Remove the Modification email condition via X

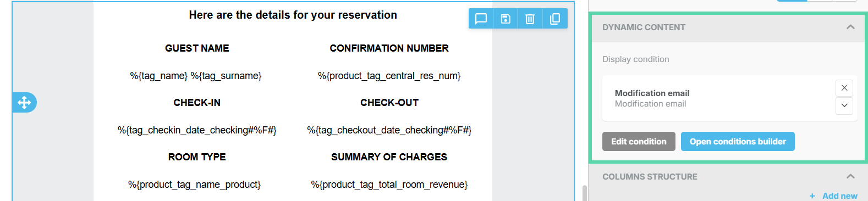click(844, 88)
